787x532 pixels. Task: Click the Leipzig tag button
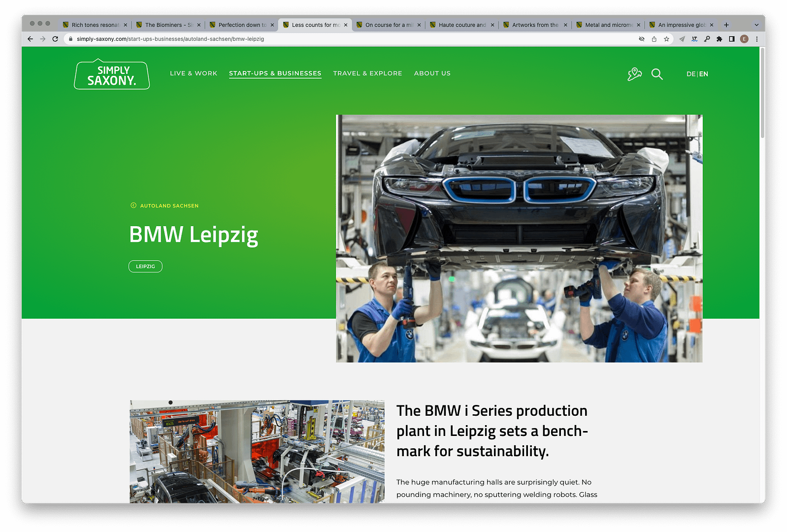[145, 266]
